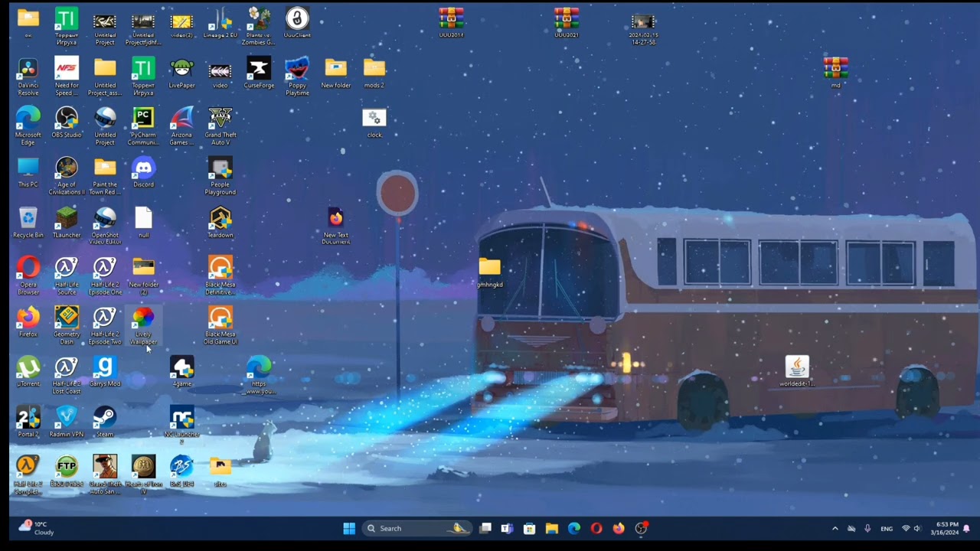The image size is (980, 551).
Task: Select the clock settings file icon
Action: tap(374, 122)
